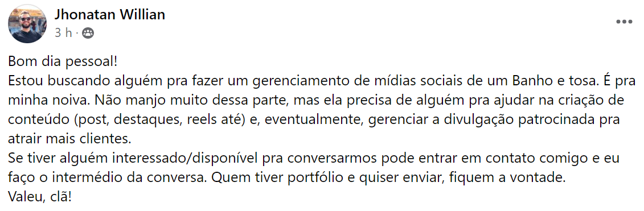Open the three-dot post options menu

[624, 22]
